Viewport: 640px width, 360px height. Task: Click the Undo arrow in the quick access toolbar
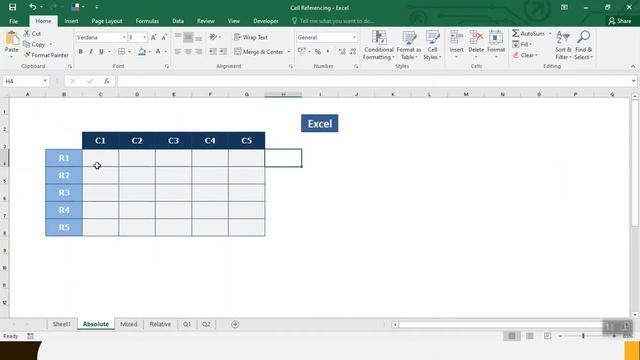[x=33, y=7]
